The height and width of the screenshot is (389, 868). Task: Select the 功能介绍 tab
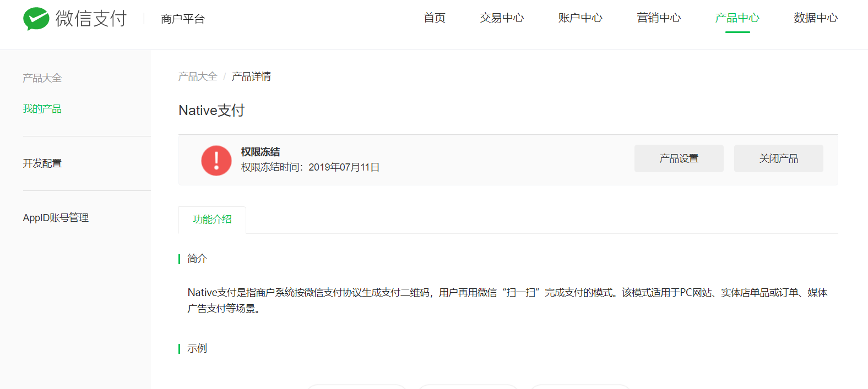(212, 220)
